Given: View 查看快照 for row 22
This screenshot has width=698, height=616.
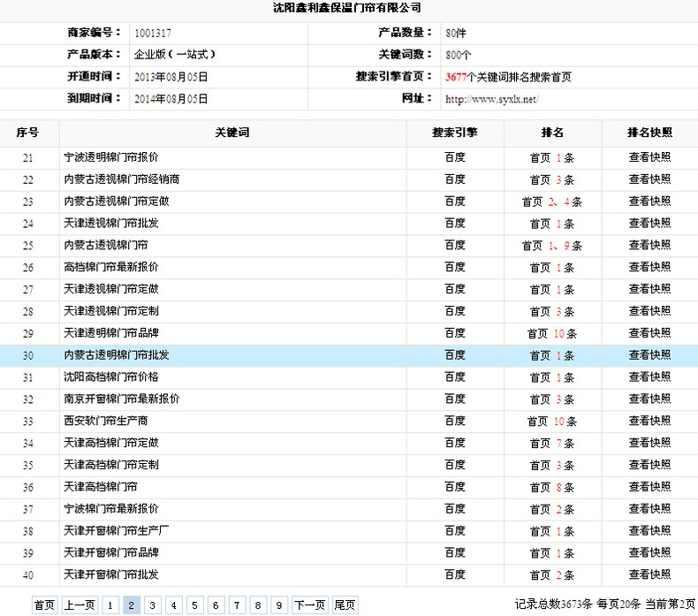Looking at the screenshot, I should [649, 179].
